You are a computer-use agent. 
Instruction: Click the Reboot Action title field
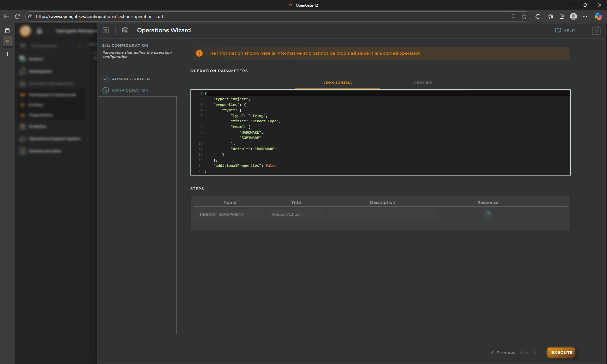pyautogui.click(x=296, y=215)
